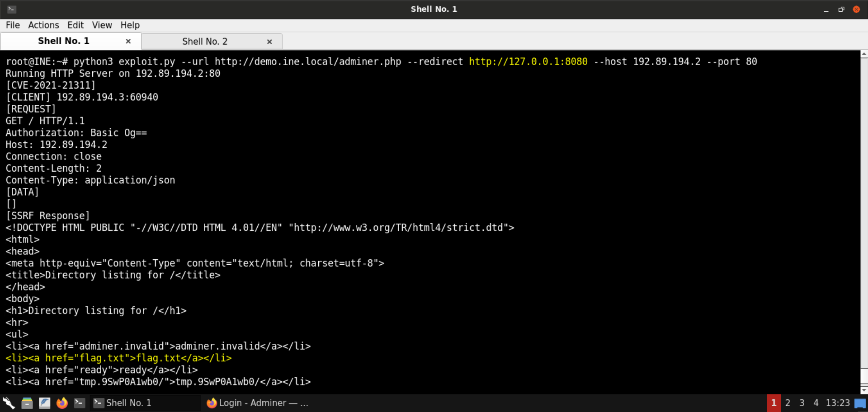Click the http://127.0.0.1:8080 URL in the command

pos(528,61)
